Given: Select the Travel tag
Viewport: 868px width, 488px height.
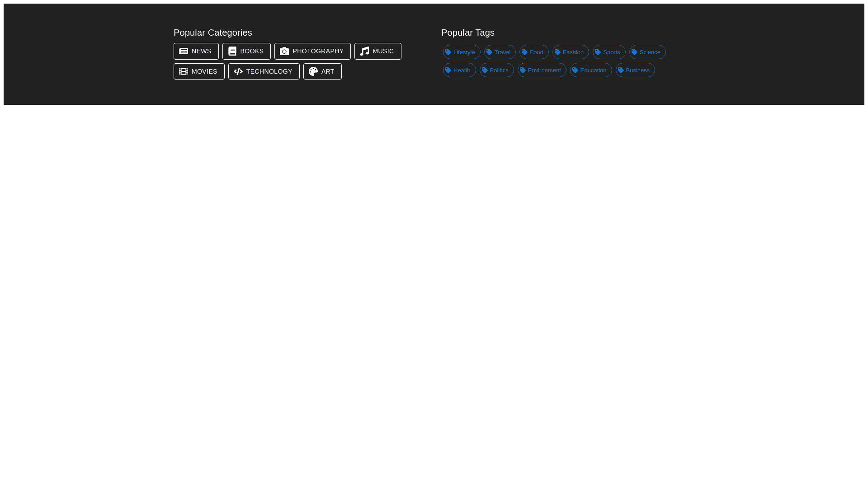Looking at the screenshot, I should click(x=500, y=52).
